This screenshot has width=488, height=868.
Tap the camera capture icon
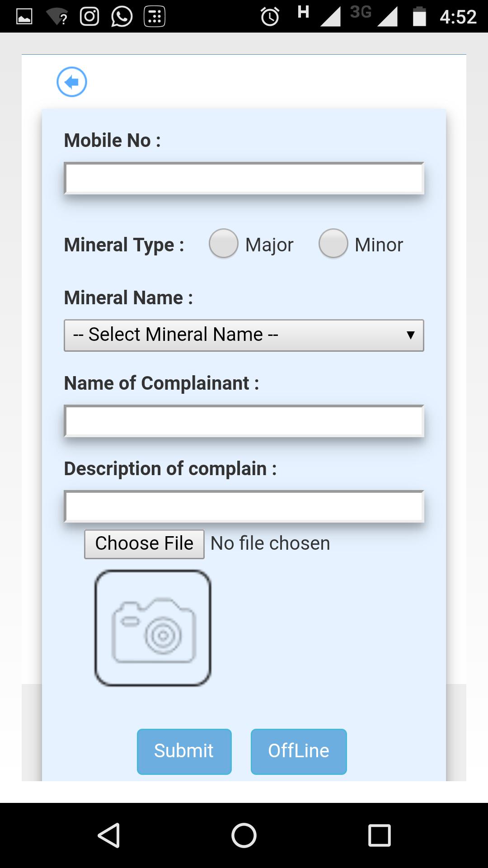click(153, 628)
